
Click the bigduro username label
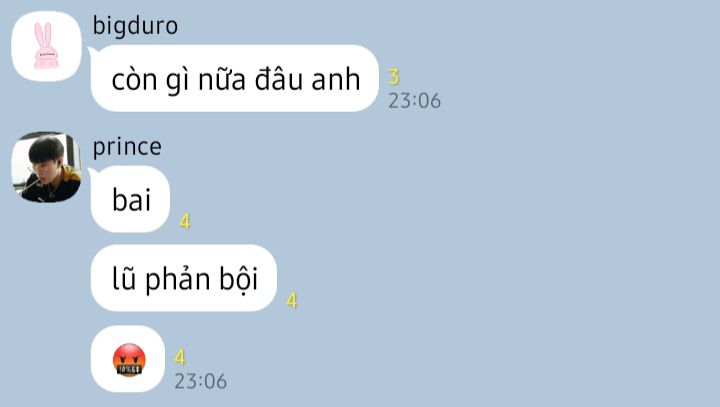pyautogui.click(x=135, y=26)
